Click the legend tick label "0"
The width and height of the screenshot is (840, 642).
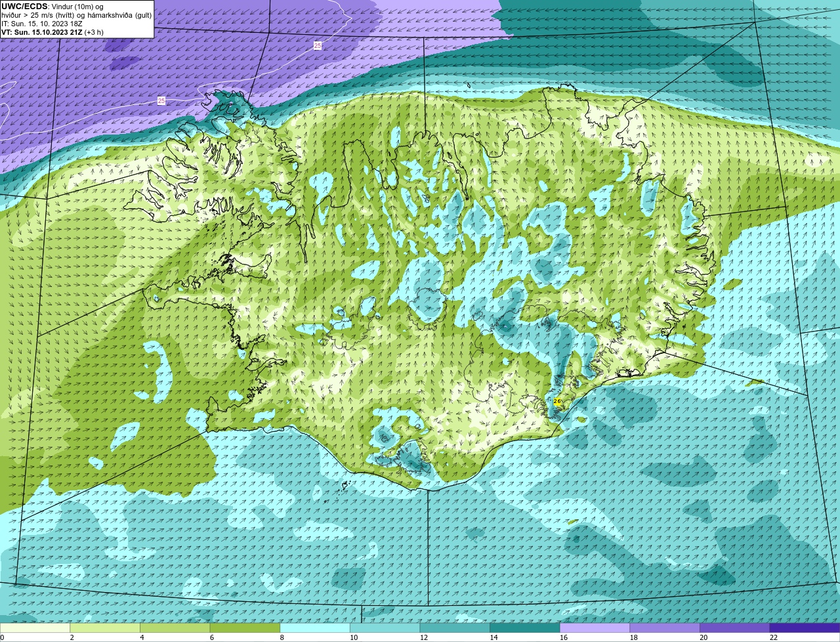tap(2, 637)
